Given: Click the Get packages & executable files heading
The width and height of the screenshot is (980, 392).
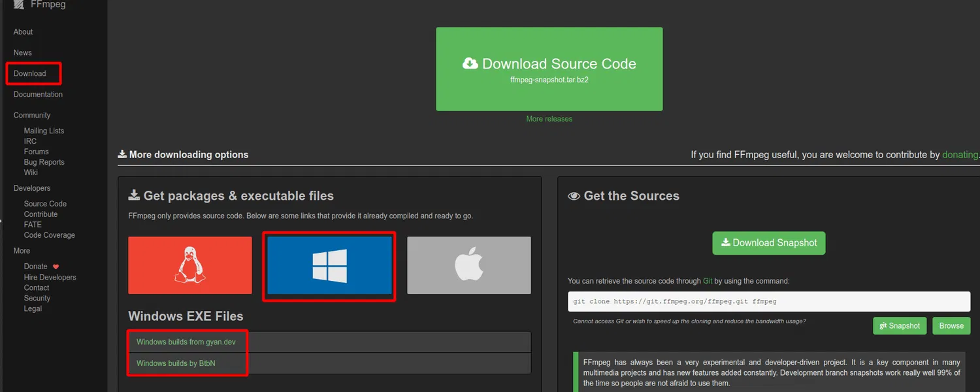Looking at the screenshot, I should 231,196.
